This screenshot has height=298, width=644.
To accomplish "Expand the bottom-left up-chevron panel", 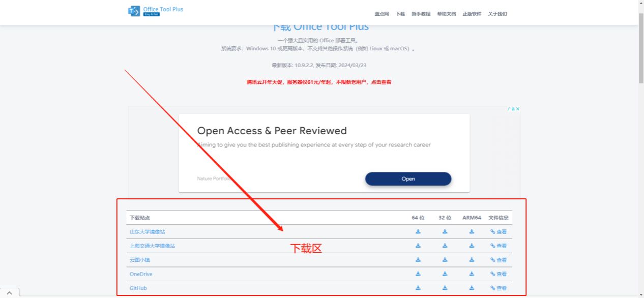I will coord(9,293).
